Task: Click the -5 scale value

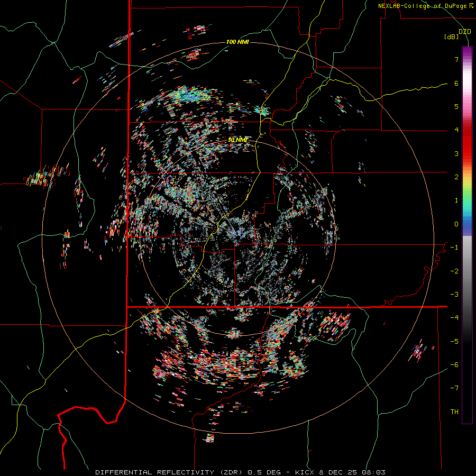Action: click(x=454, y=341)
